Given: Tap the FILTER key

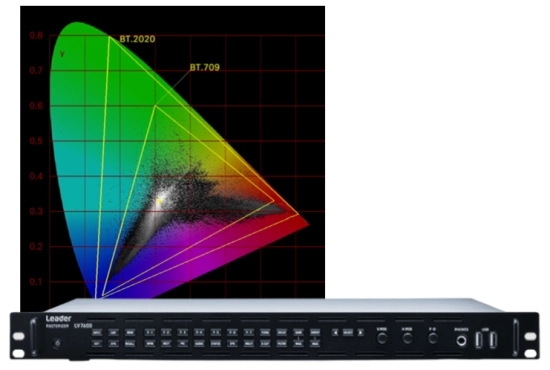Looking at the screenshot, I should click(x=282, y=343).
